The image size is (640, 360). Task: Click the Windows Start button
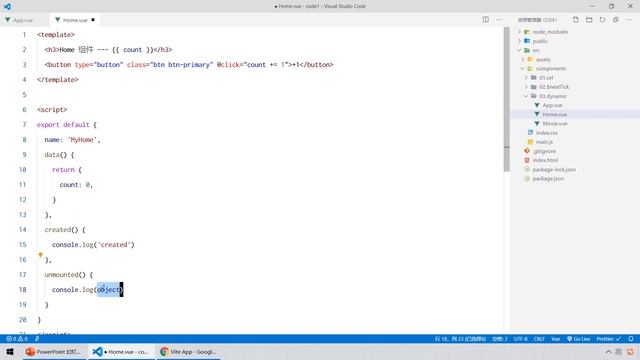tap(10, 351)
